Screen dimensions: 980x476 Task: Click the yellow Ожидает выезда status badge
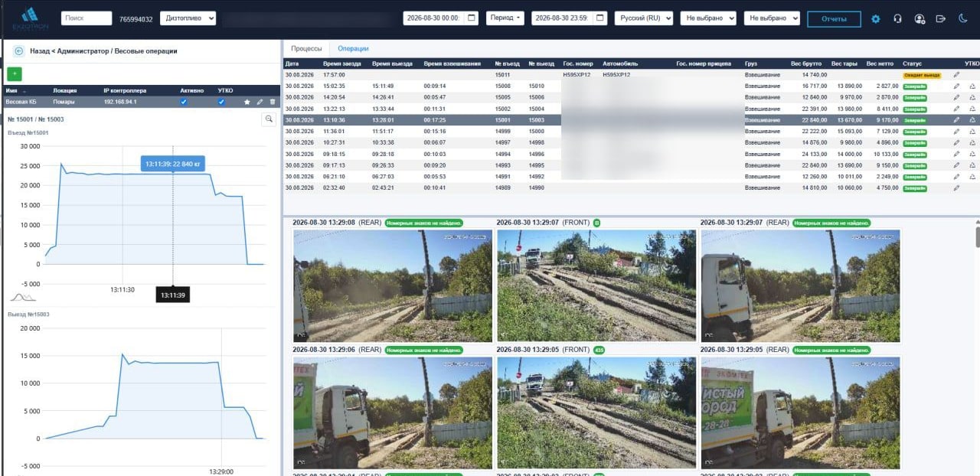pyautogui.click(x=921, y=75)
